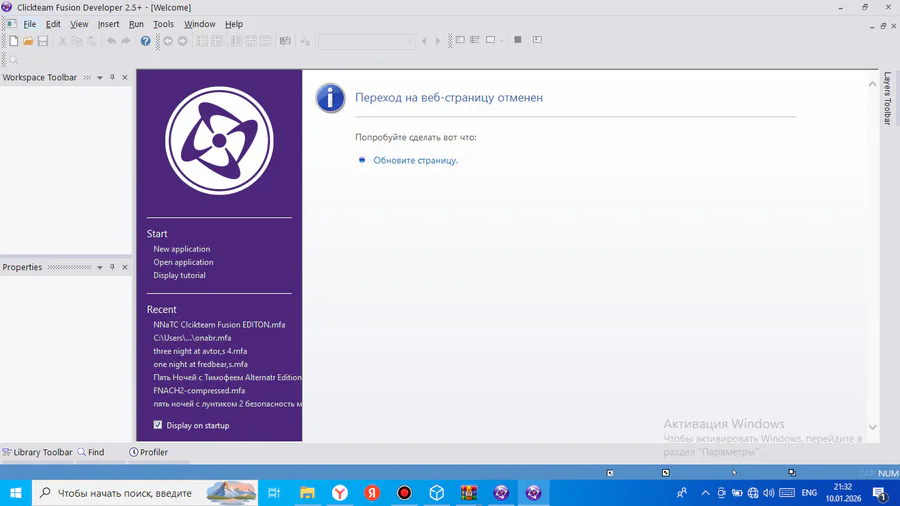Open the Workspace Toolbar panel dropdown arrow
The height and width of the screenshot is (506, 900).
[x=100, y=77]
